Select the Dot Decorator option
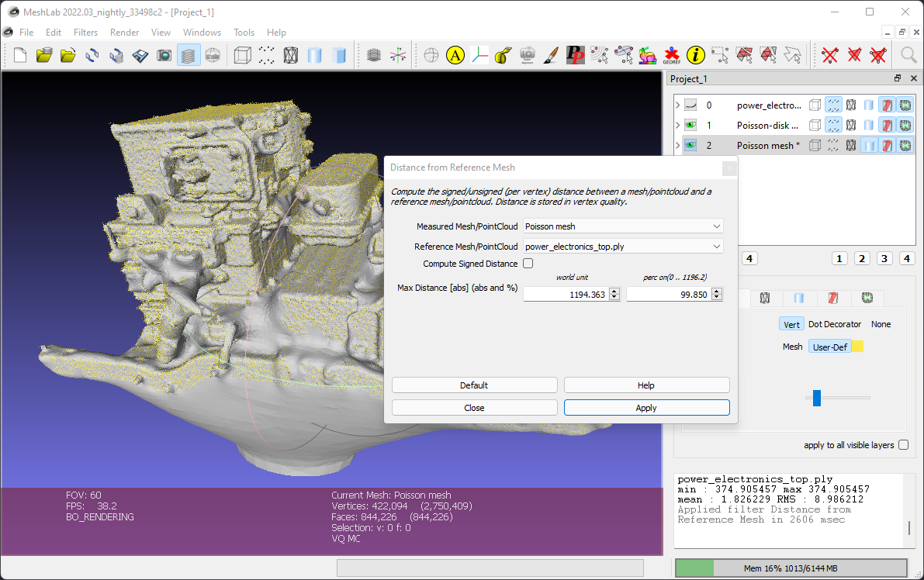Viewport: 924px width, 580px height. click(835, 324)
